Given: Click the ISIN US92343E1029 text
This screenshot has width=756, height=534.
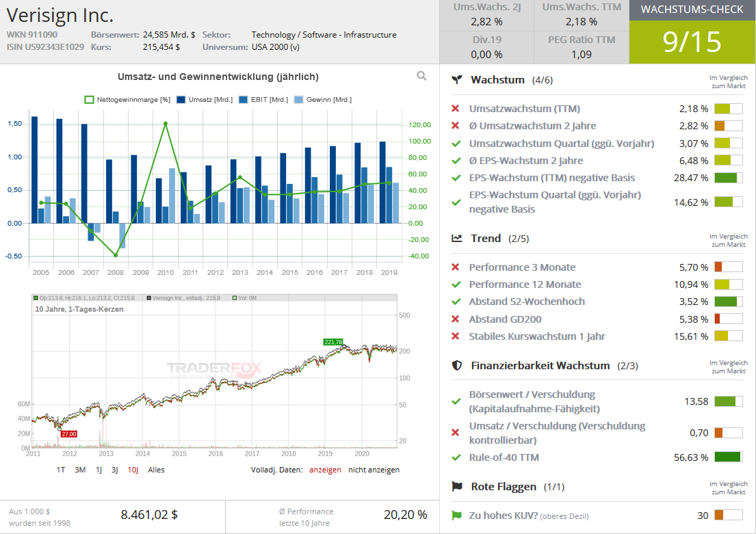Looking at the screenshot, I should 45,47.
